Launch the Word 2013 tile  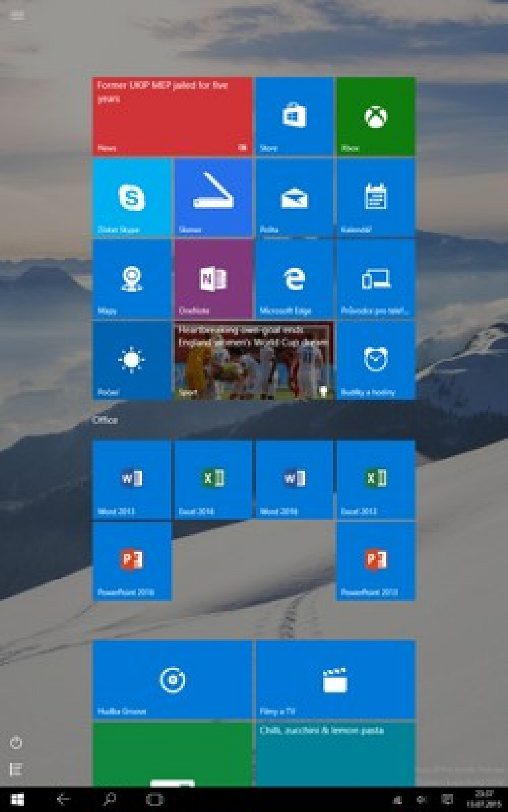coord(132,479)
